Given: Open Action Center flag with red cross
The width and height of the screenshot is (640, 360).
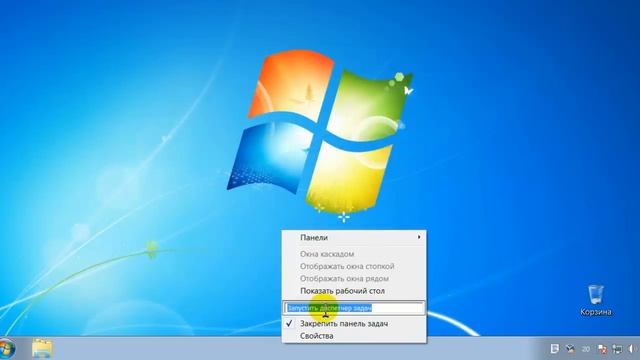Looking at the screenshot, I should [602, 349].
